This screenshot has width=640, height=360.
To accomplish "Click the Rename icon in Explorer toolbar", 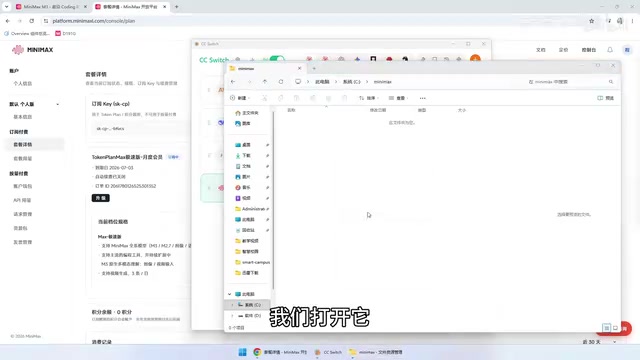I will [x=312, y=98].
